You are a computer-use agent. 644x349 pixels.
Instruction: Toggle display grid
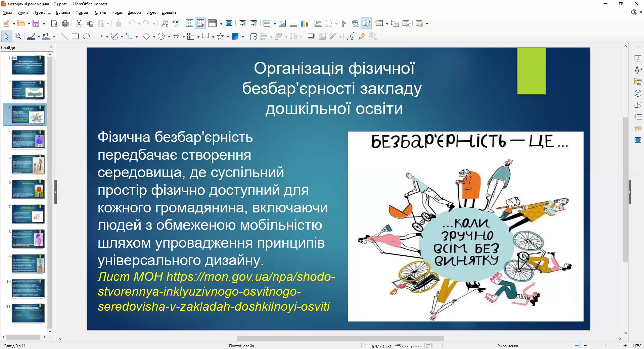coord(189,23)
